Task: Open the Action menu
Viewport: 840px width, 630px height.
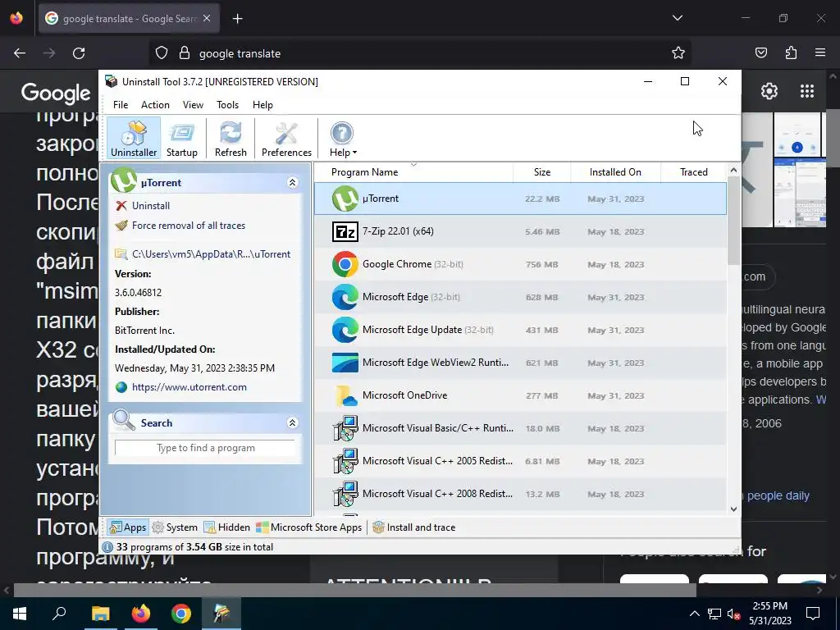Action: coord(155,105)
